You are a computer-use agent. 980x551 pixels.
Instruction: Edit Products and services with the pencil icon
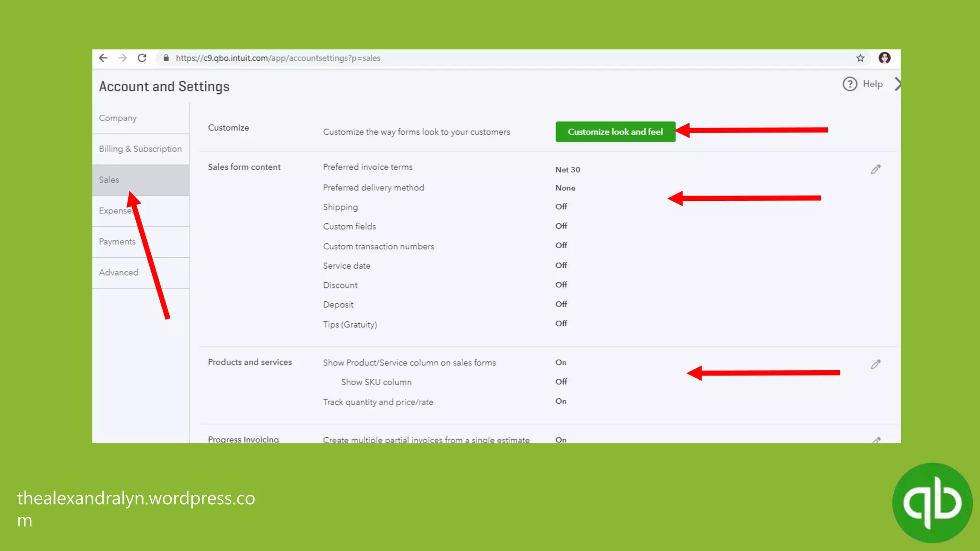click(x=875, y=364)
